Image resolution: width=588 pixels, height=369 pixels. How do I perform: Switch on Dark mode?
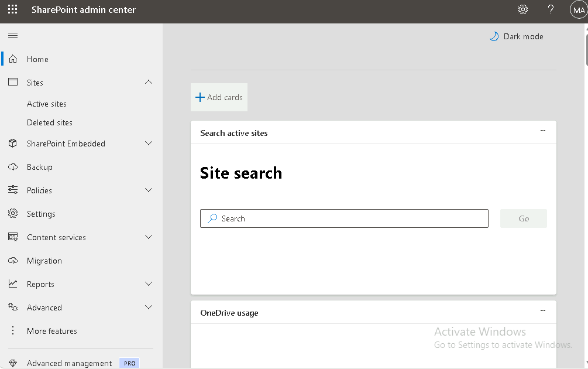pyautogui.click(x=517, y=36)
